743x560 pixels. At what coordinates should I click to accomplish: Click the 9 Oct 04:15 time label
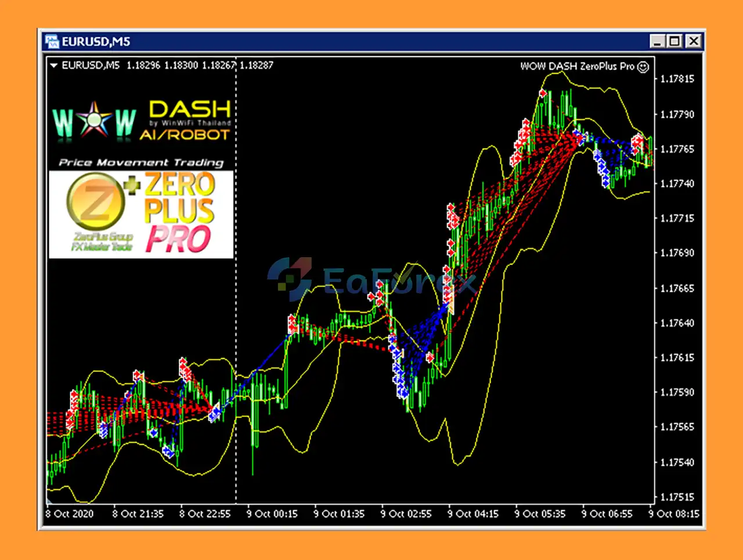click(x=473, y=514)
